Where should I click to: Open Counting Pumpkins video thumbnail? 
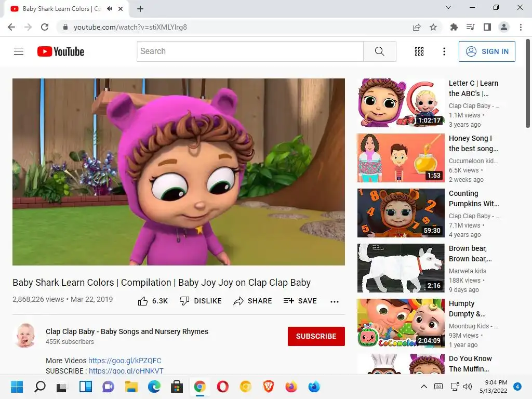pyautogui.click(x=401, y=212)
